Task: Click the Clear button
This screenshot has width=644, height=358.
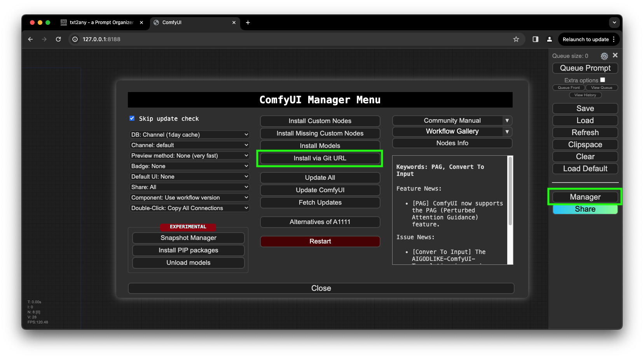Action: tap(585, 157)
